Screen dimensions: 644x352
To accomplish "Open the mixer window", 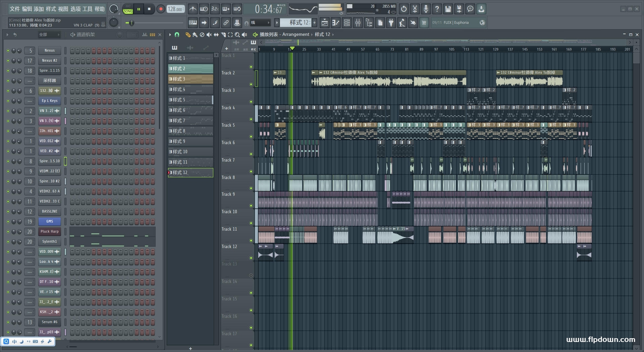I will (x=358, y=23).
